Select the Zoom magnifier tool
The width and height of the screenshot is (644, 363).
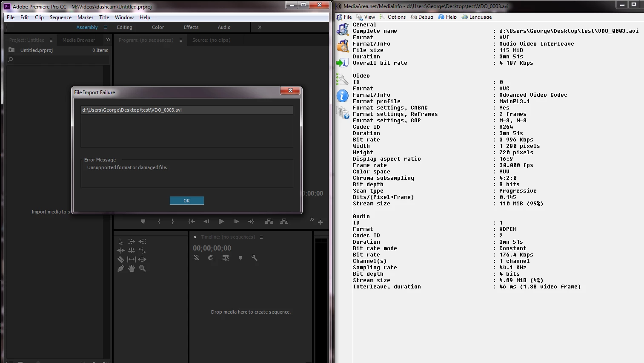(x=142, y=268)
